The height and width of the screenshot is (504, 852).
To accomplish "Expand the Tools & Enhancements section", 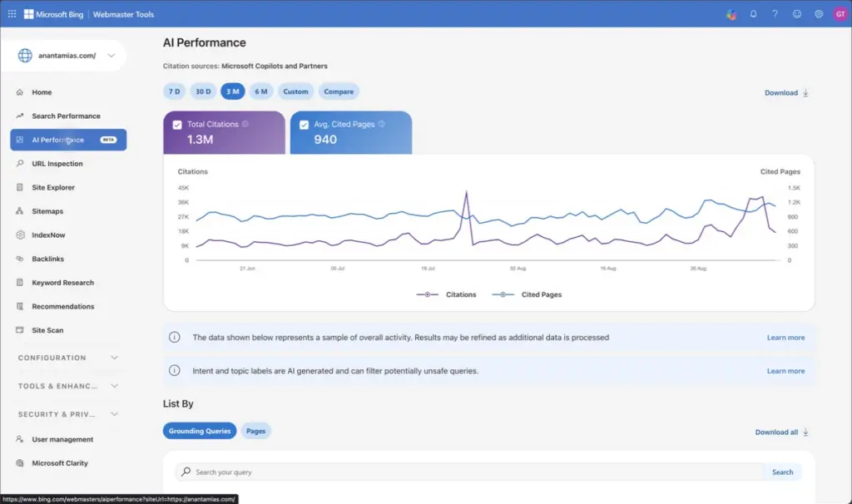I will point(68,386).
